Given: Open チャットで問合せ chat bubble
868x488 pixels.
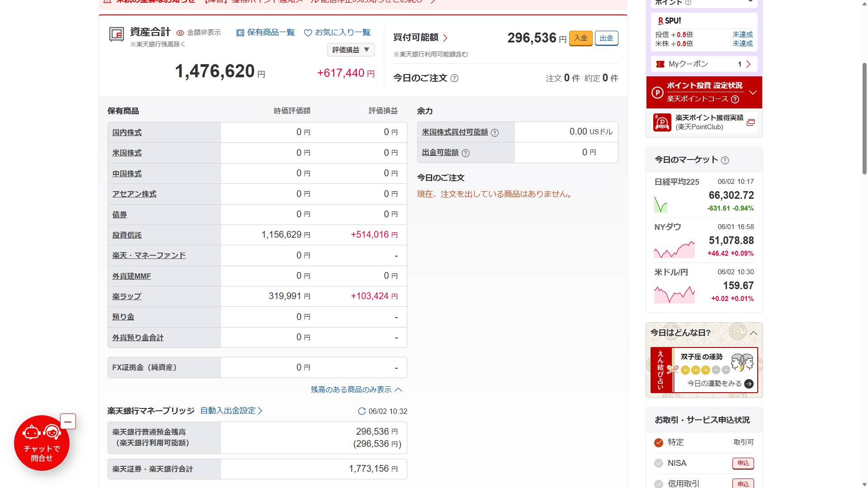Looking at the screenshot, I should [42, 443].
